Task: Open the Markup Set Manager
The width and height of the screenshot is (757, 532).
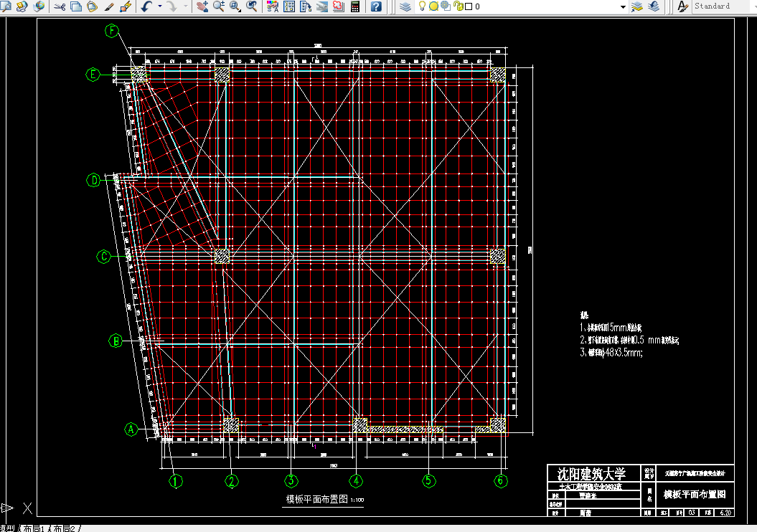Action: point(339,6)
